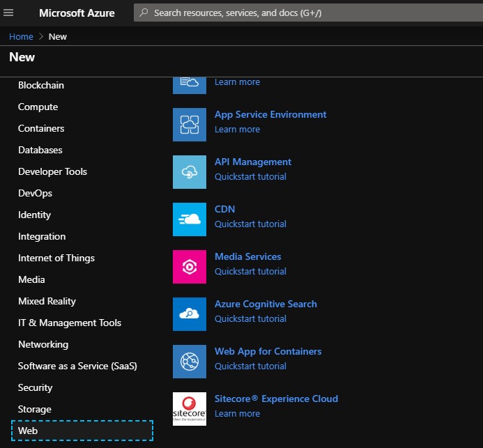Open the hamburger portal menu
Image resolution: width=483 pixels, height=448 pixels.
[x=8, y=13]
